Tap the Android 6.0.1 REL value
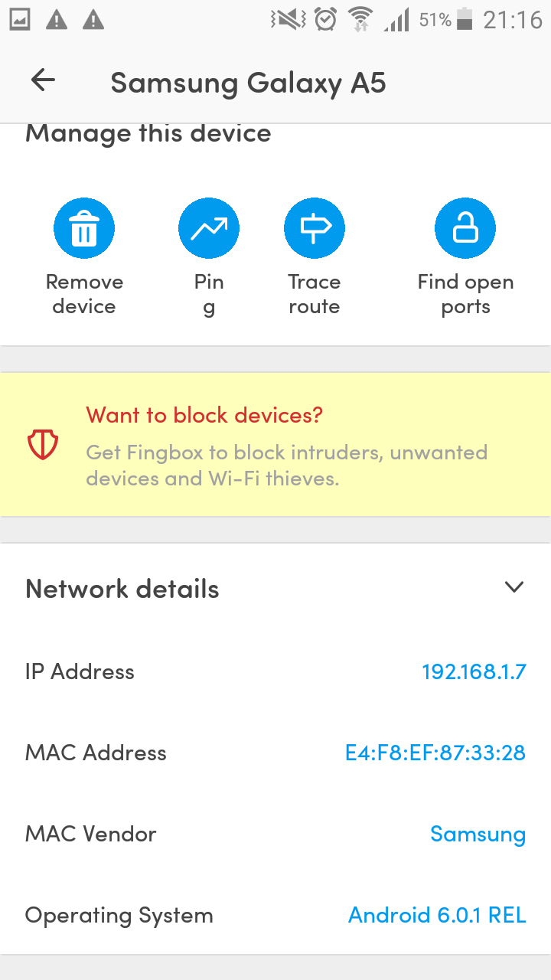Screen dimensions: 551x980 click(x=437, y=915)
